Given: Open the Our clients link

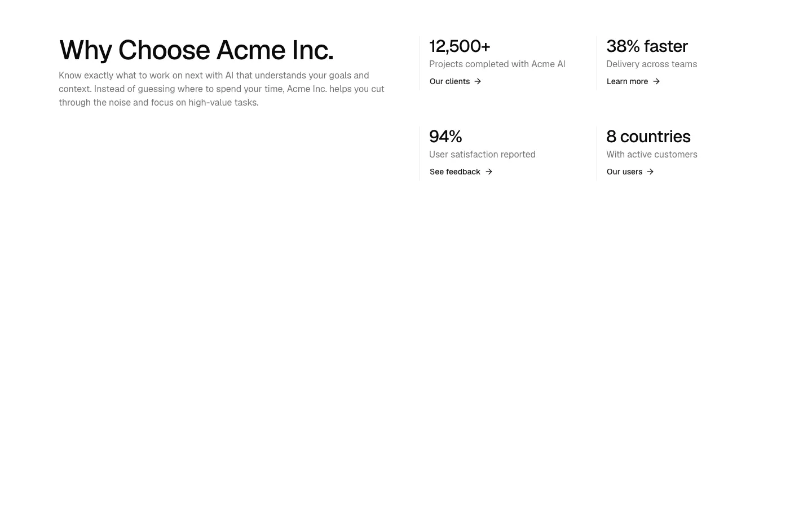Looking at the screenshot, I should [456, 81].
